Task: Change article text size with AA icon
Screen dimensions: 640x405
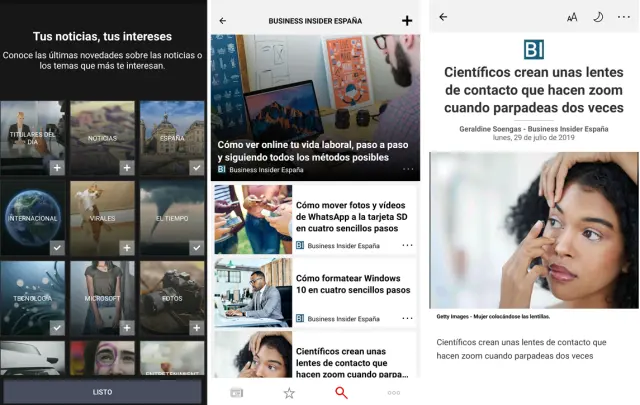Action: click(572, 17)
